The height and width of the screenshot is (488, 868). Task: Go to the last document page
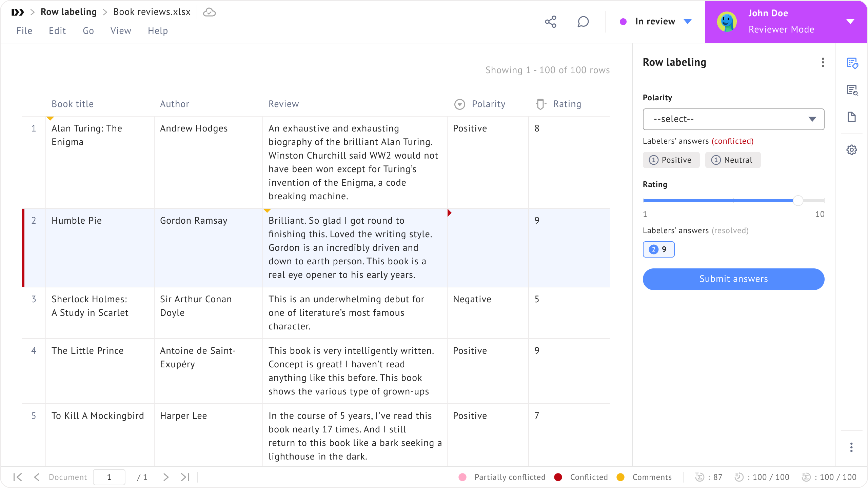coord(185,477)
